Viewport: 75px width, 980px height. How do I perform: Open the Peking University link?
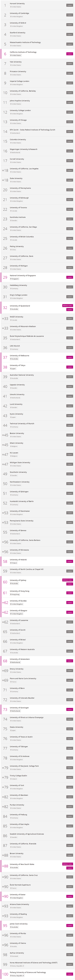[17, 246]
